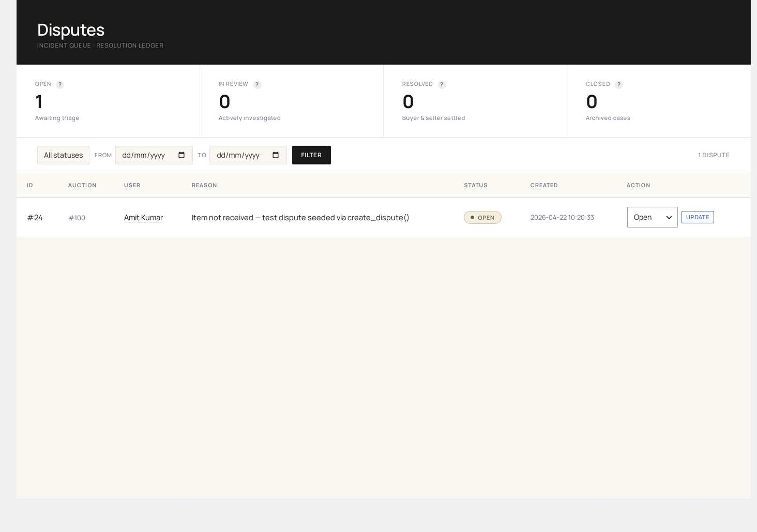
Task: Click the CREATED column header
Action: [x=544, y=185]
